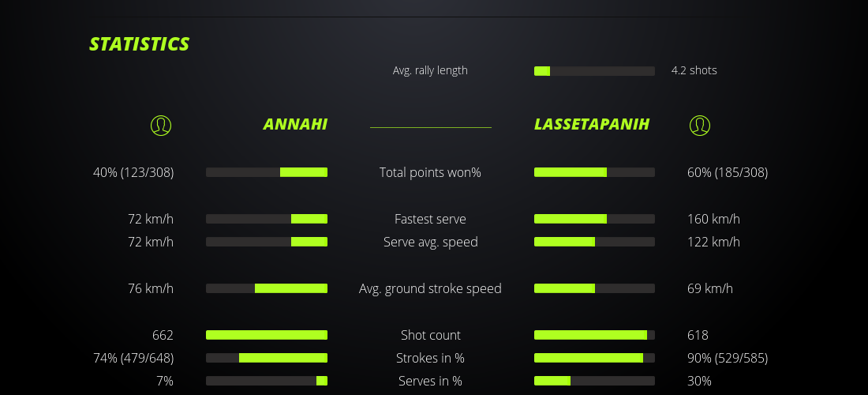Click the Shot count label
Screen dimensions: 868x395
click(x=430, y=335)
